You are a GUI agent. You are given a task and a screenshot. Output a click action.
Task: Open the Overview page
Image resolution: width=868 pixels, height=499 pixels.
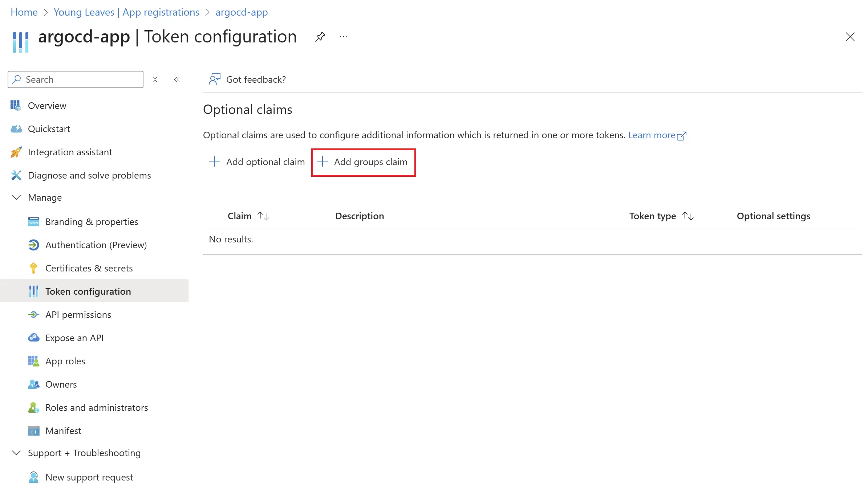[47, 106]
